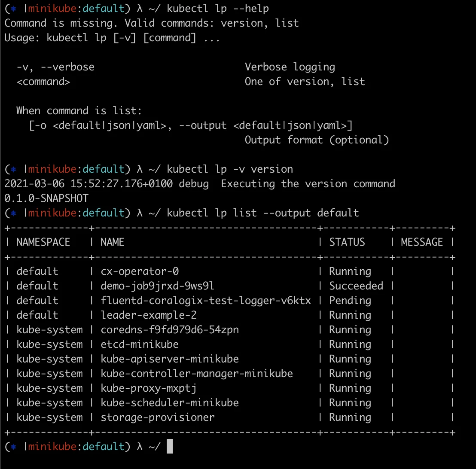Viewport: 476px width, 469px height.
Task: Click the NAME column header
Action: tap(112, 242)
